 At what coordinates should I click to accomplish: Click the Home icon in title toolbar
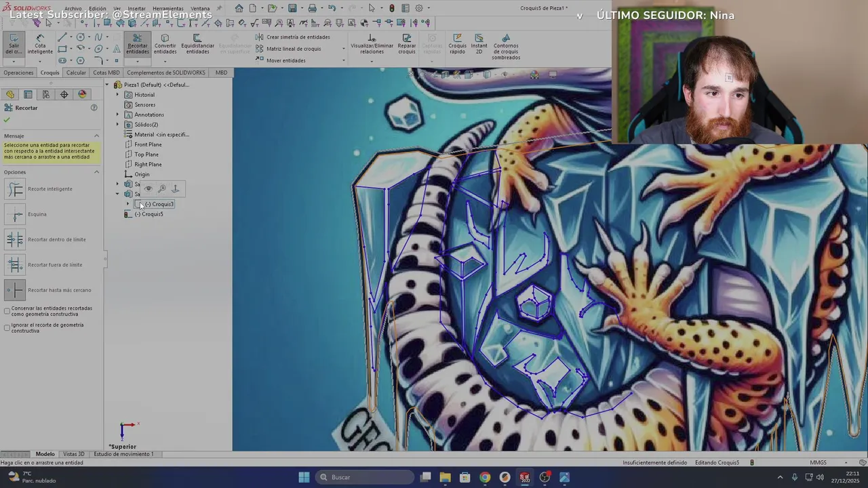click(239, 8)
